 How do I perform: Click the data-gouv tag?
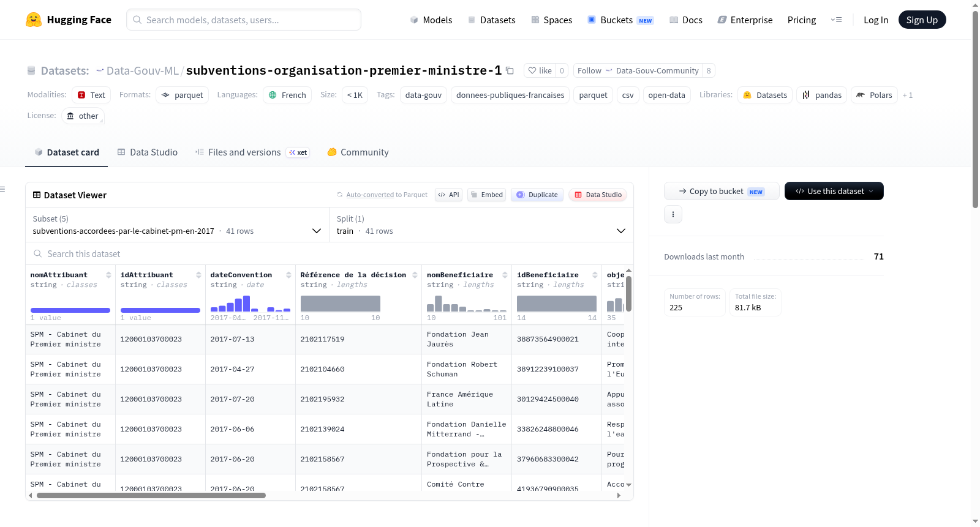423,95
